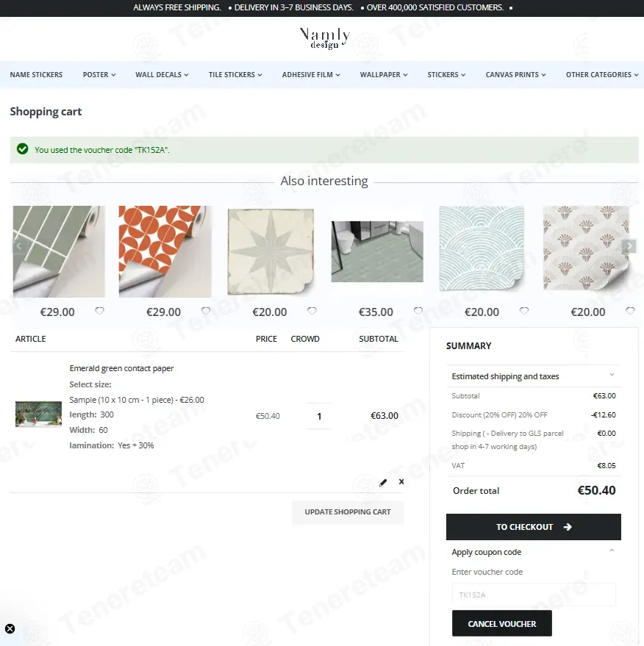Open the bathroom floor product image
Screen dimensions: 644x646
click(x=377, y=252)
